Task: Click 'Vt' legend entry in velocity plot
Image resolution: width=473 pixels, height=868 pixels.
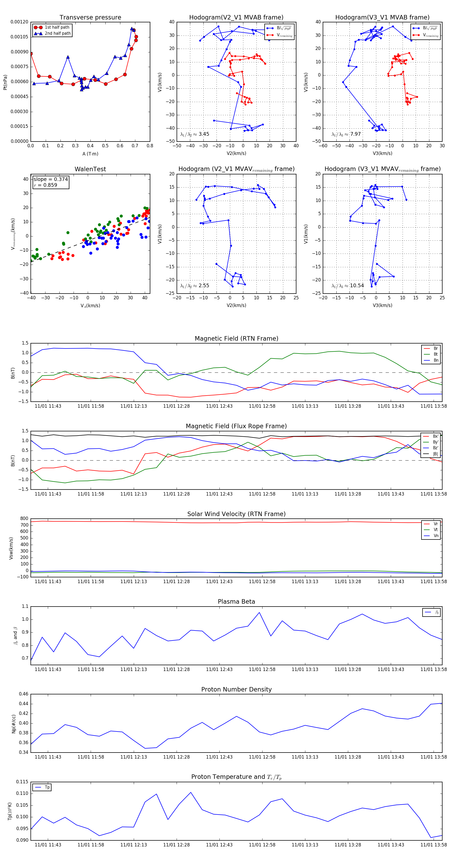Action: [x=431, y=530]
